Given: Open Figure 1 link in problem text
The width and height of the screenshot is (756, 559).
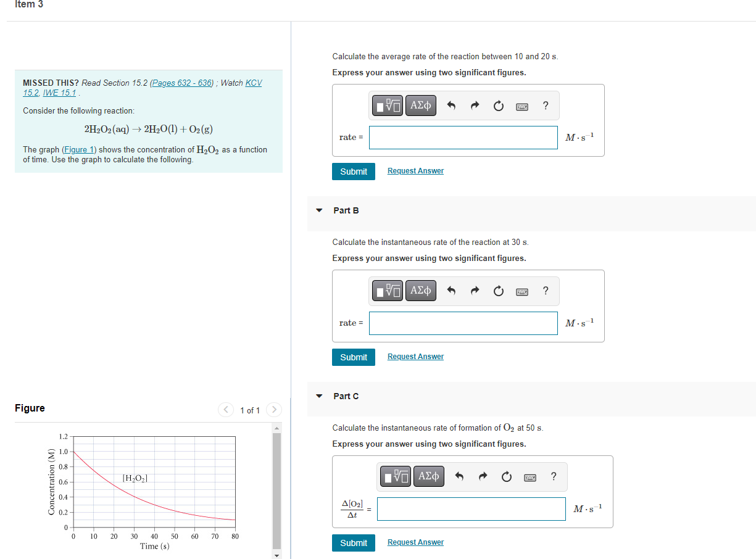Looking at the screenshot, I should pyautogui.click(x=79, y=149).
